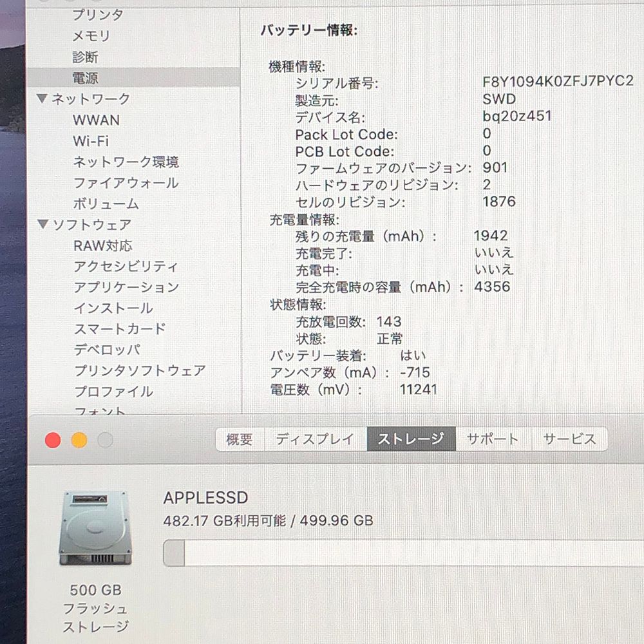
Task: Click the amperage value -715
Action: [415, 372]
